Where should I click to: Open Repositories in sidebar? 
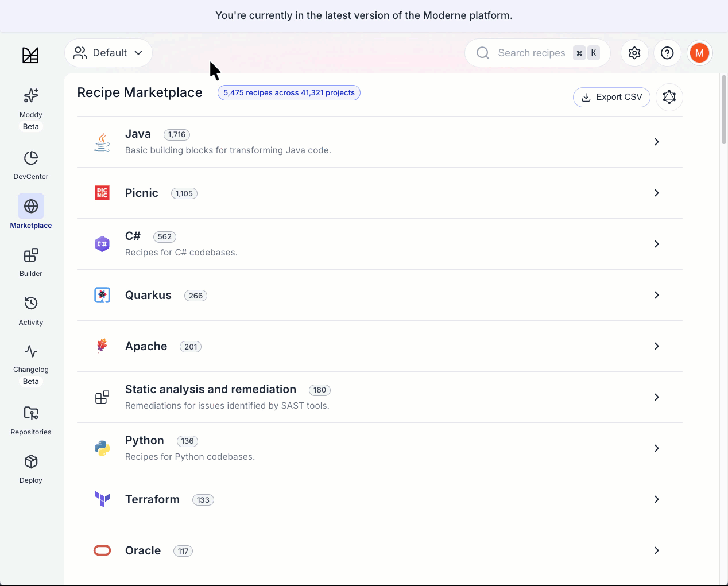[x=31, y=421]
